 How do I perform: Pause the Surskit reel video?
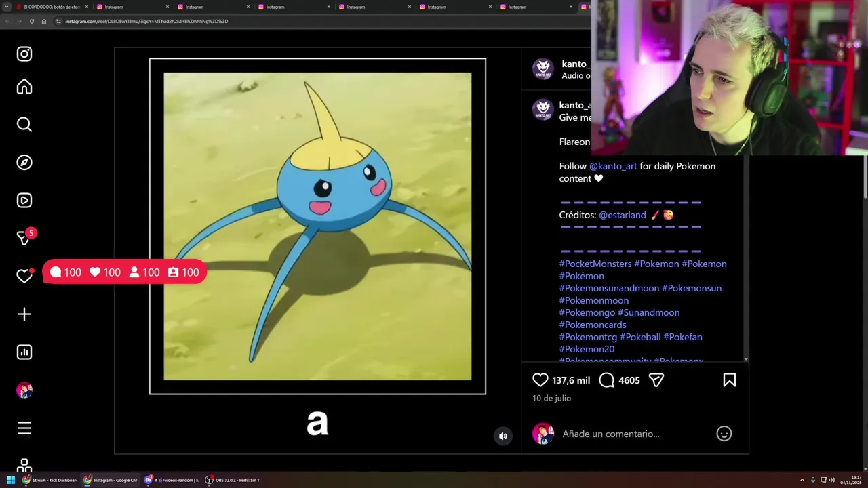pyautogui.click(x=317, y=226)
